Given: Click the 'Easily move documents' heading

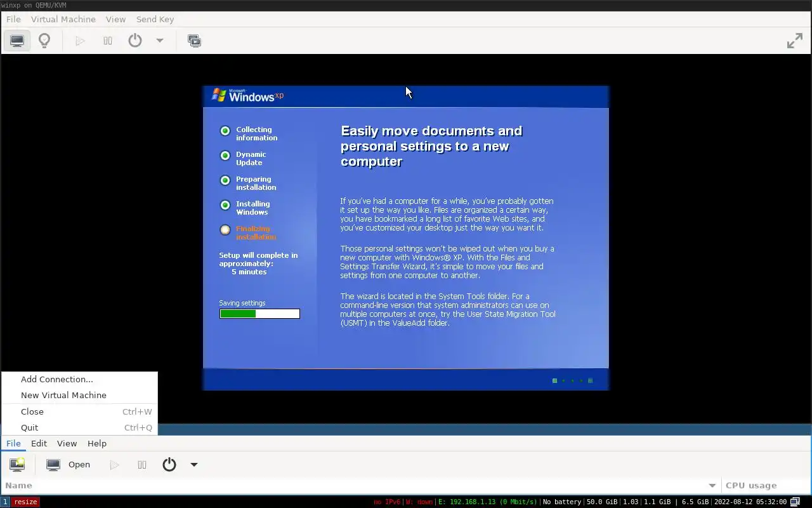Looking at the screenshot, I should click(431, 146).
